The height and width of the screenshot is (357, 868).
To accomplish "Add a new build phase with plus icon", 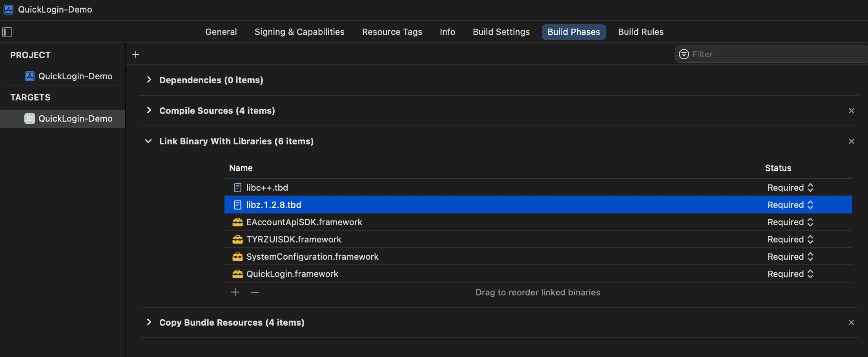I will click(x=136, y=55).
